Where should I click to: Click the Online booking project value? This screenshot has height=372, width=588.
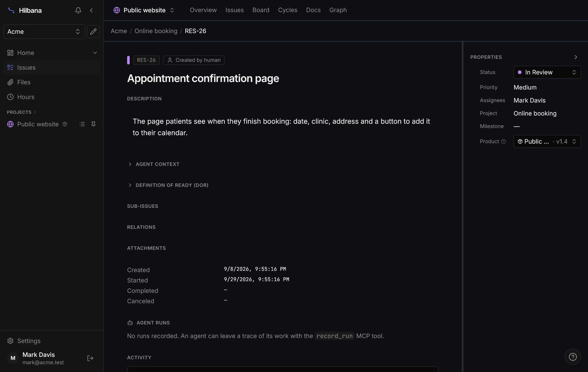[x=535, y=113]
